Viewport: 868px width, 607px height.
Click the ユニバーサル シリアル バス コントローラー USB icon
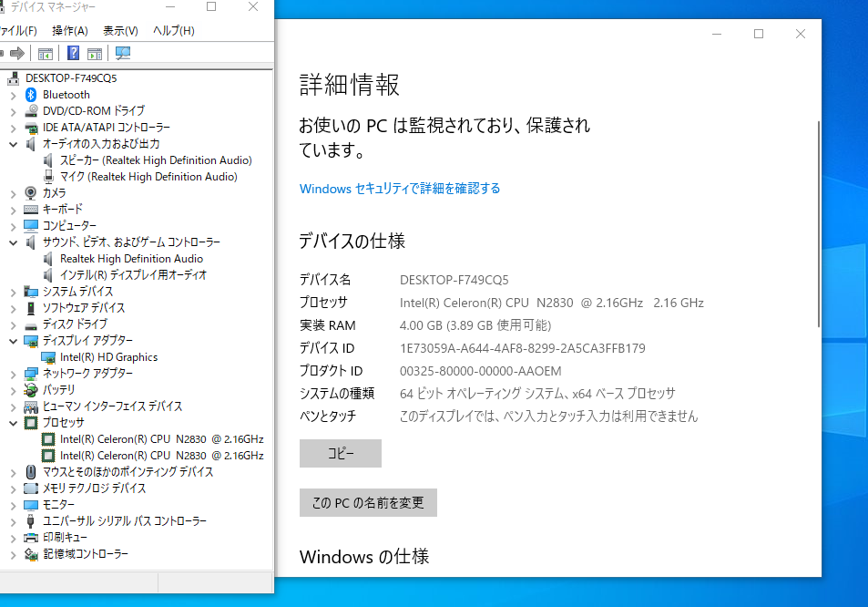tap(31, 521)
